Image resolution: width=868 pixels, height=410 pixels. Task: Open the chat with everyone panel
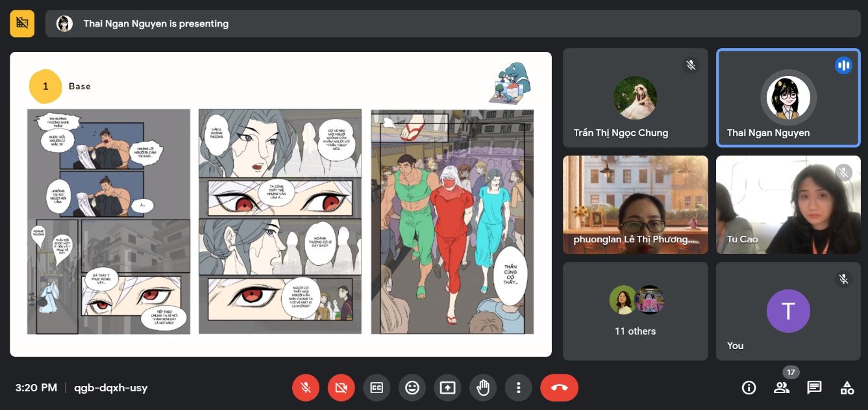[x=813, y=388]
